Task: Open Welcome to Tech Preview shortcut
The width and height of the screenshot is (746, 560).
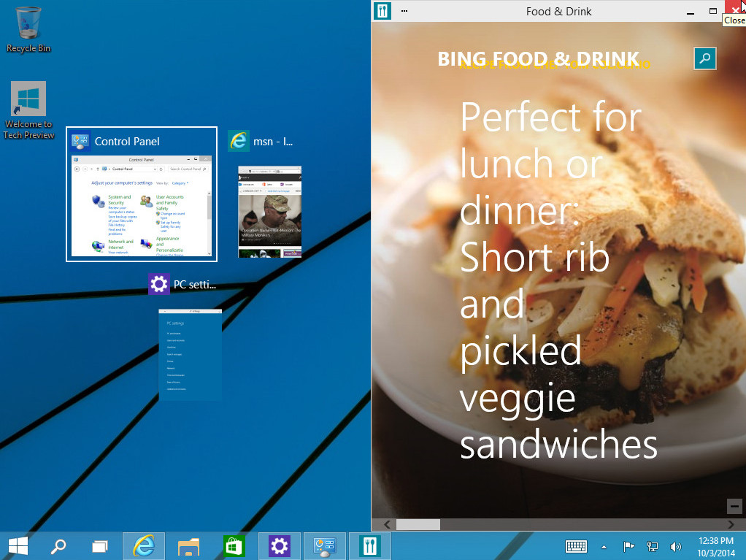Action: click(x=28, y=110)
